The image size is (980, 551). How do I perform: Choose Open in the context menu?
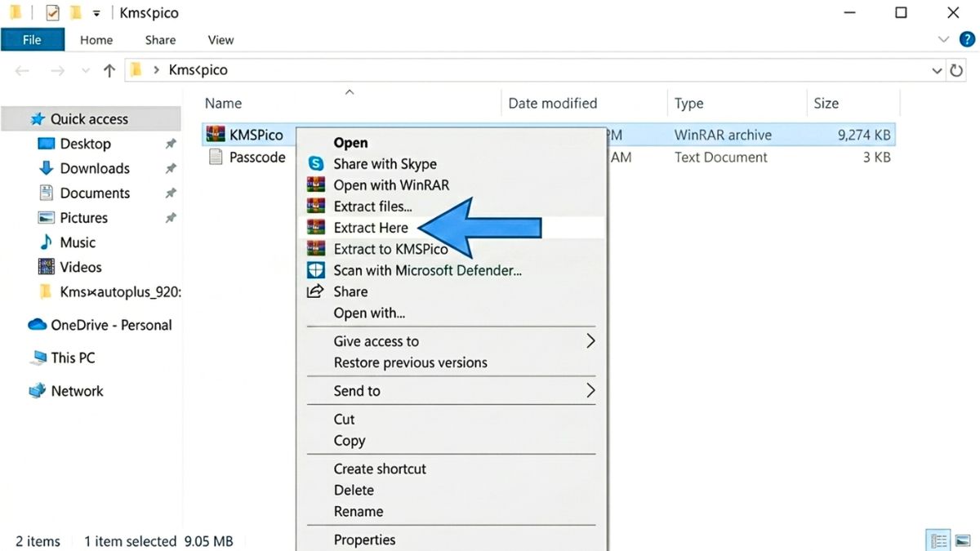[x=350, y=142]
